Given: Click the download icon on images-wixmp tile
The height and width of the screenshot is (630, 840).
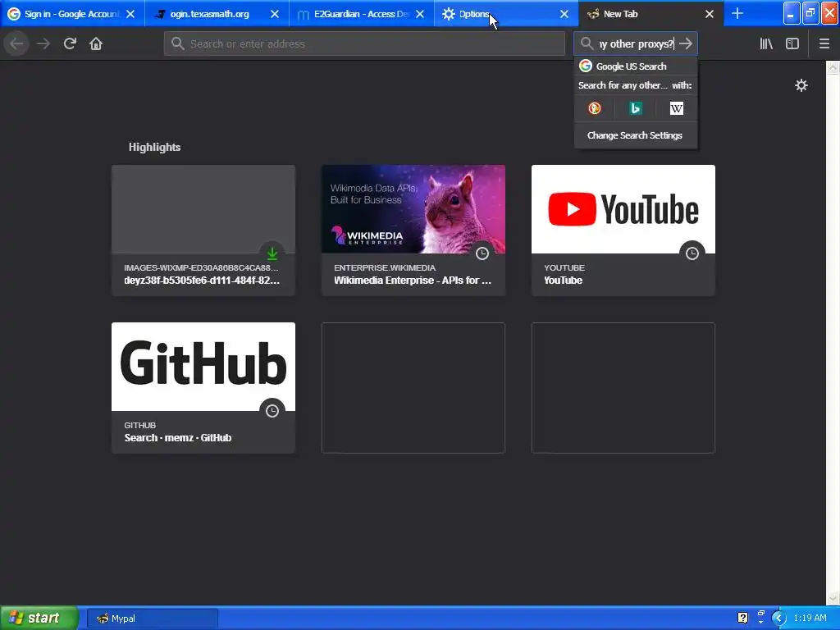Looking at the screenshot, I should click(x=272, y=253).
